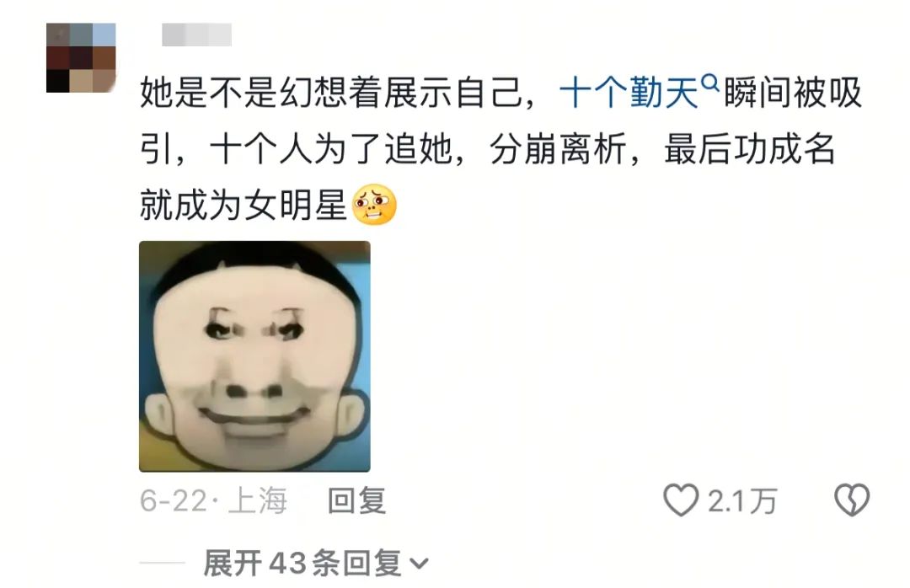Click the text 最后功成名 in the comment
Screen dimensions: 910x588
[750, 149]
